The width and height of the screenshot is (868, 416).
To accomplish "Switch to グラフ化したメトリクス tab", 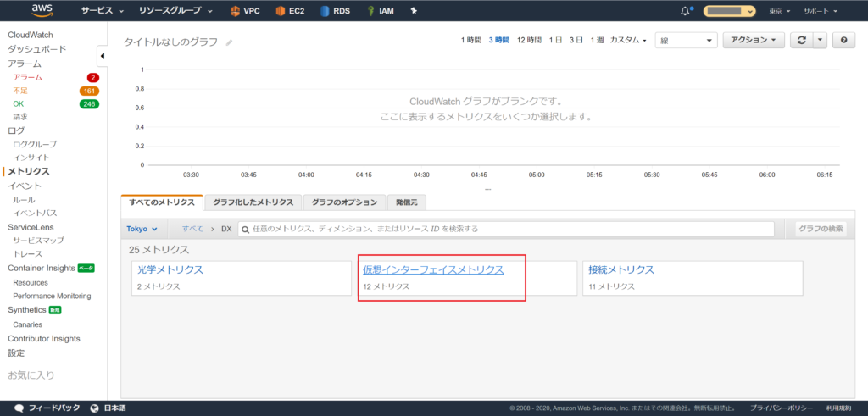I will click(253, 202).
